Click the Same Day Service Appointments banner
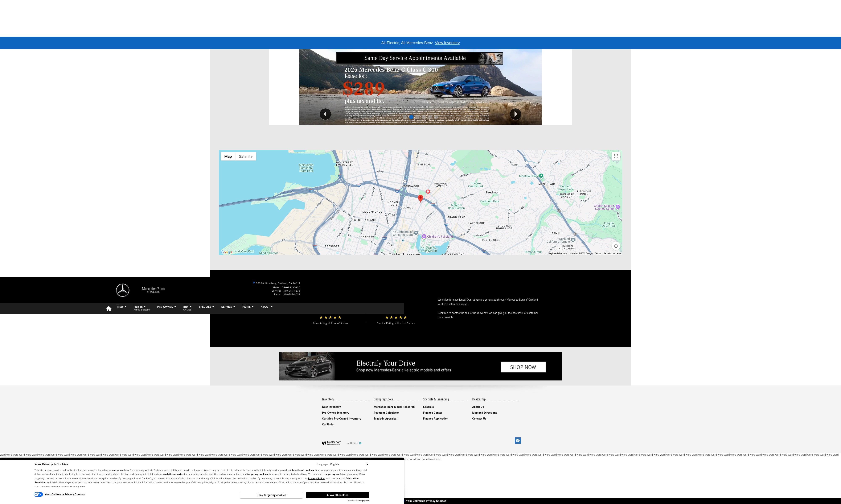 tap(419, 58)
